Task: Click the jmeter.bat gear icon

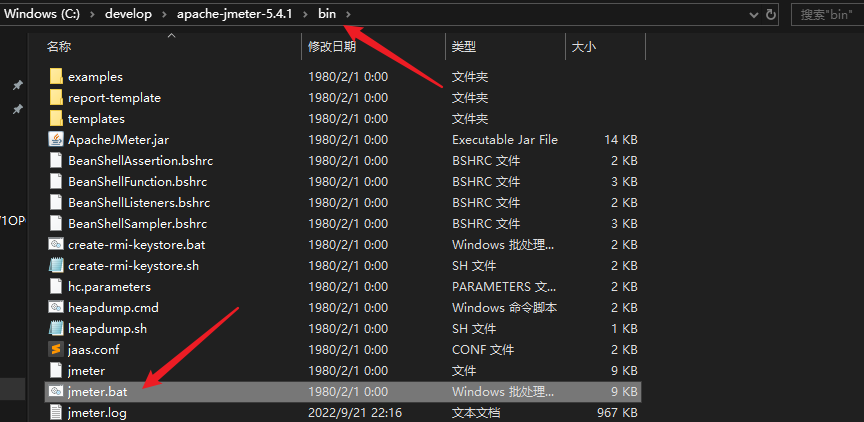Action: point(56,391)
